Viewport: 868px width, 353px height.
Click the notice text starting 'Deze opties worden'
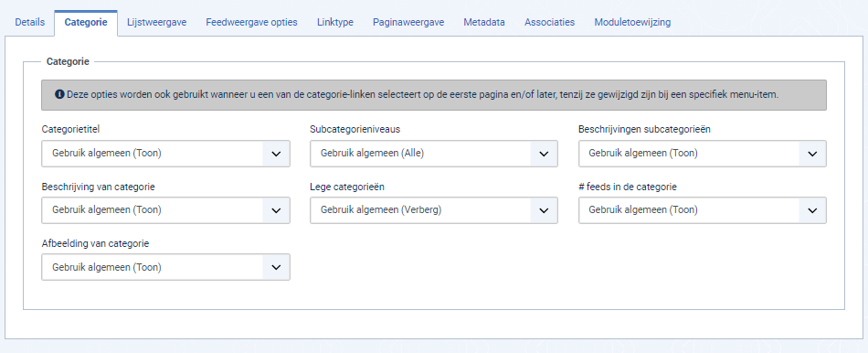423,95
